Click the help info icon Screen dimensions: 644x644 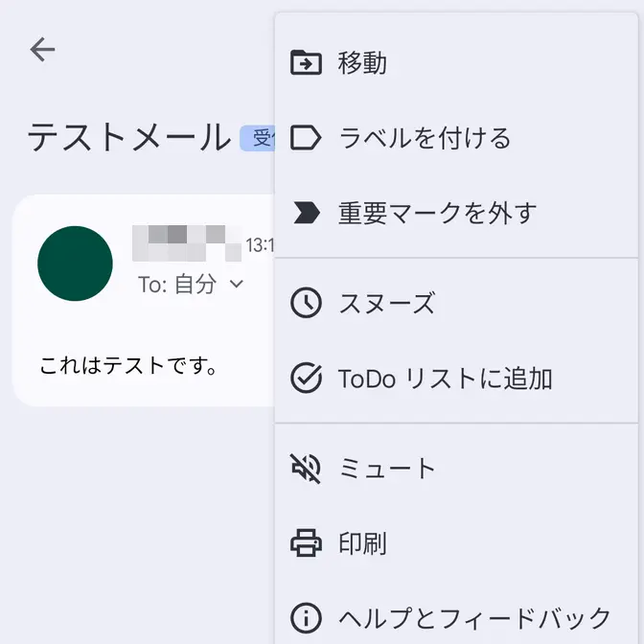coord(306,616)
